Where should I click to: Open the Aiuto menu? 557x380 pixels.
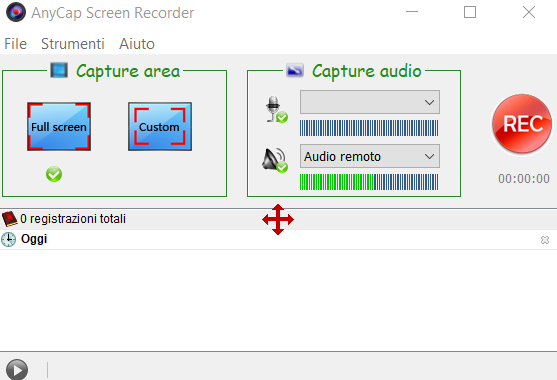(x=137, y=44)
